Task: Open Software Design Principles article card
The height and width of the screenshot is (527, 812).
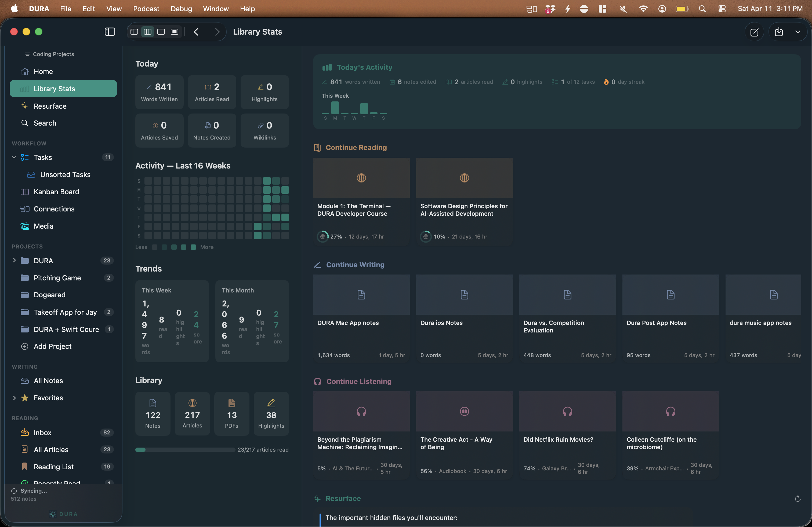Action: click(464, 202)
